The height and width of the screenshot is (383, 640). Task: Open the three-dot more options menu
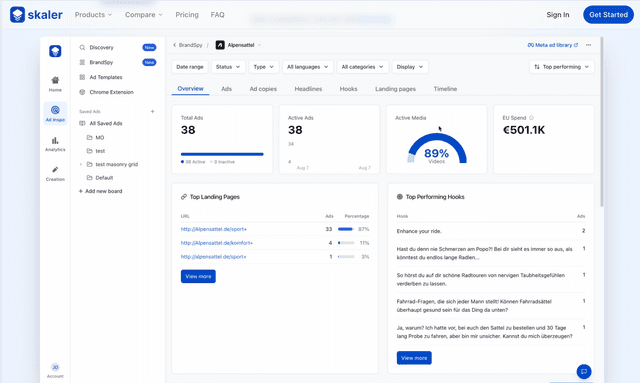588,45
